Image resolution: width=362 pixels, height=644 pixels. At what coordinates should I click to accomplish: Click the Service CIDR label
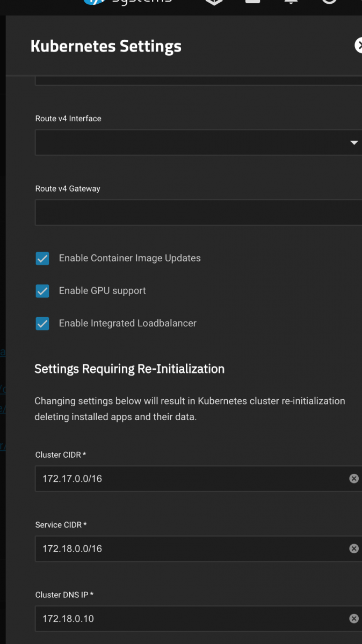click(61, 525)
